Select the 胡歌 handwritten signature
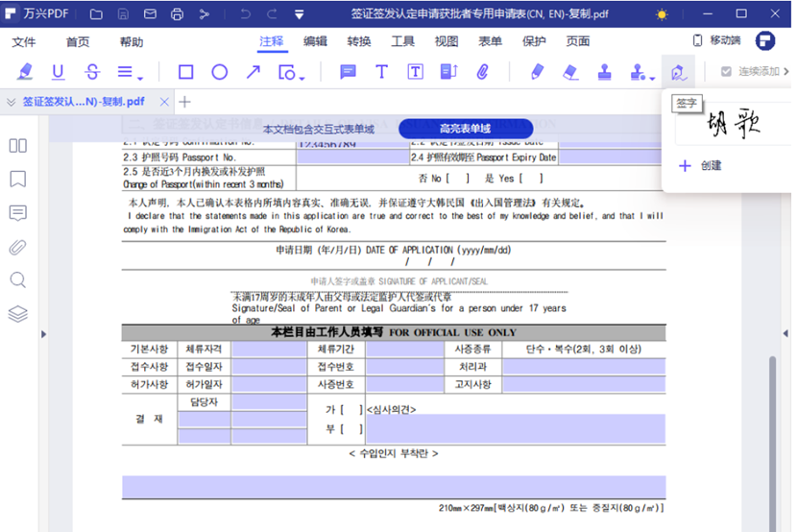This screenshot has height=532, width=798. (x=734, y=123)
